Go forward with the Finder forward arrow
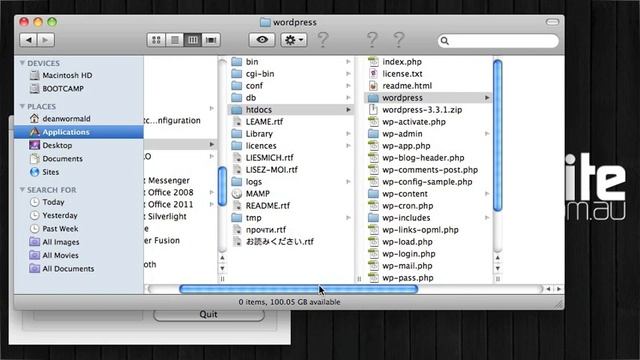Screen dimensions: 640x360 (x=46, y=40)
